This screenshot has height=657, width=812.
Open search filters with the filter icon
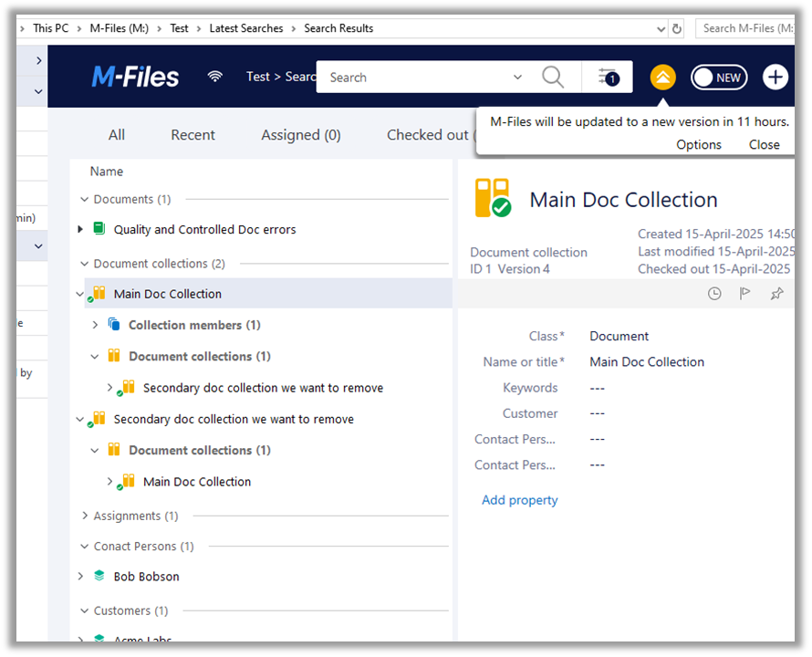click(607, 77)
